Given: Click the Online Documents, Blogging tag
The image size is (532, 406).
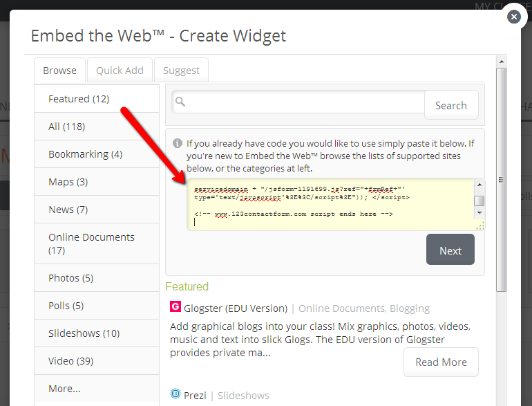Looking at the screenshot, I should pos(364,308).
